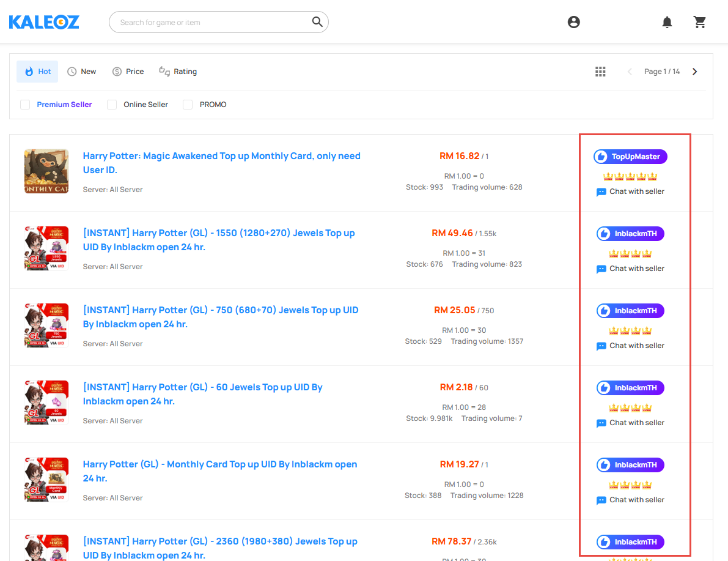Click chat icon for TopUpMaster listing

[x=601, y=192]
